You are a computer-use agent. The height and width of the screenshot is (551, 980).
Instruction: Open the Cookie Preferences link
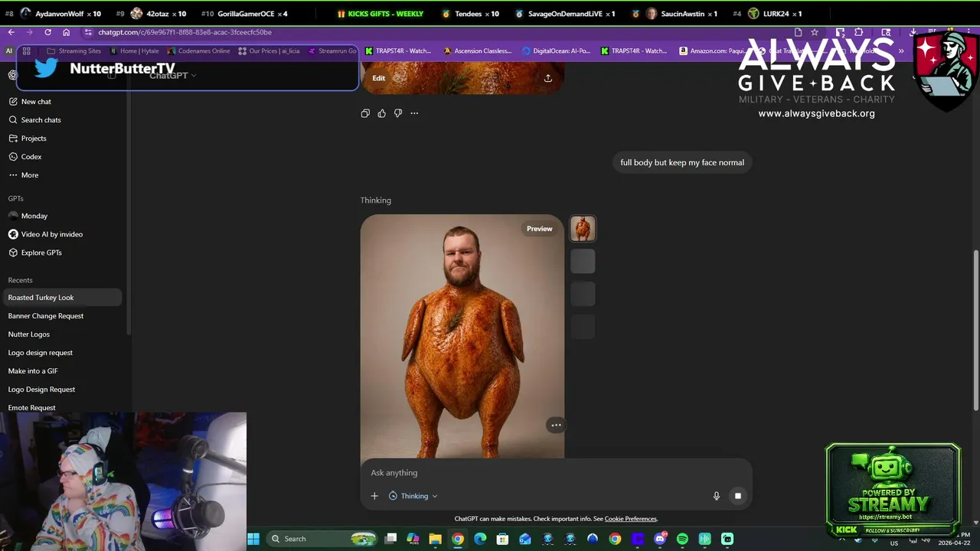click(631, 519)
